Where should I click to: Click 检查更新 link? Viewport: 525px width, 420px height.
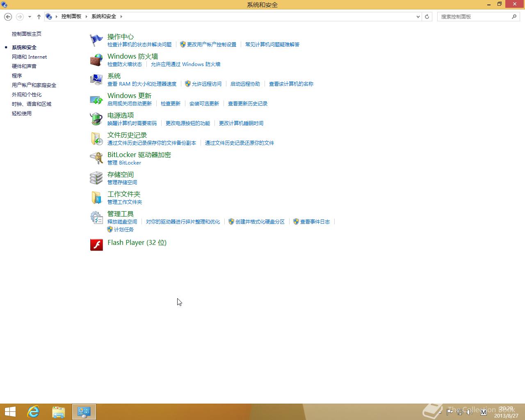tap(171, 104)
